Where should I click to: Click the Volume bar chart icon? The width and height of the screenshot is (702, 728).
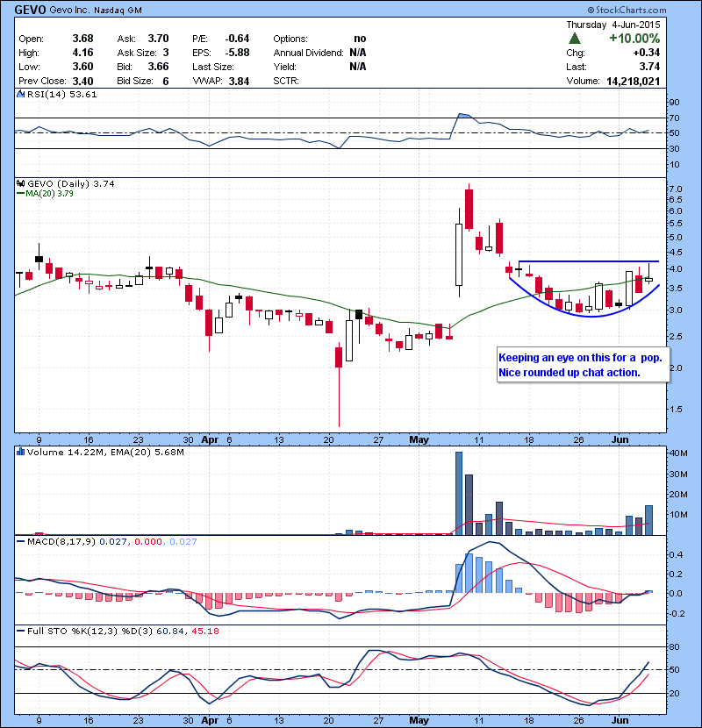(20, 452)
